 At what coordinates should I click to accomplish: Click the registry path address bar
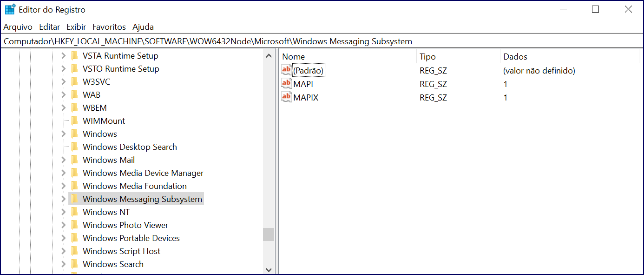click(x=322, y=41)
